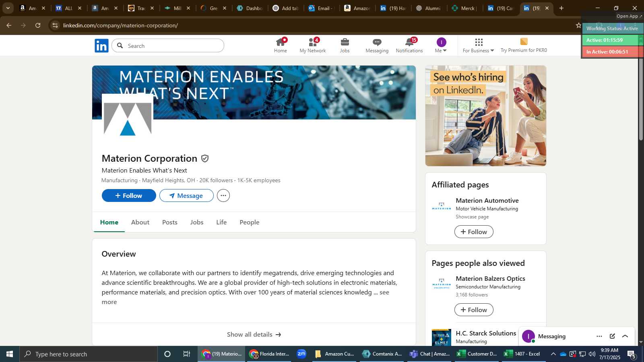Switch to the Merck browser tab
644x362 pixels.
click(x=464, y=8)
